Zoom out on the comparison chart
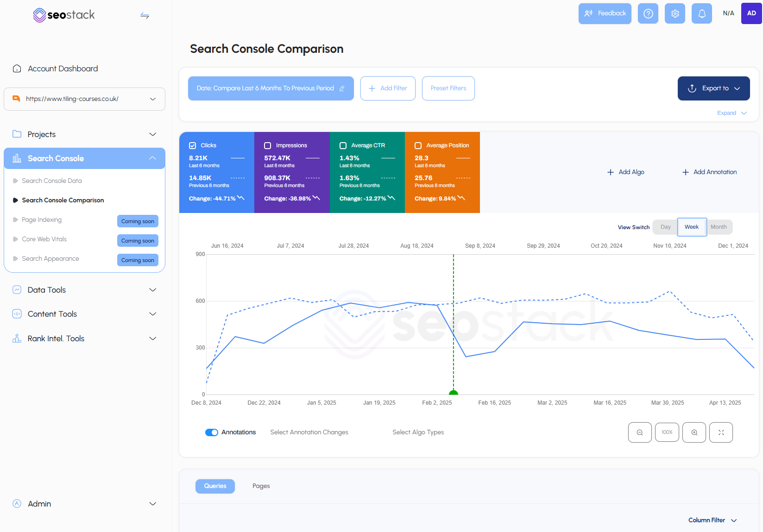 pos(640,432)
